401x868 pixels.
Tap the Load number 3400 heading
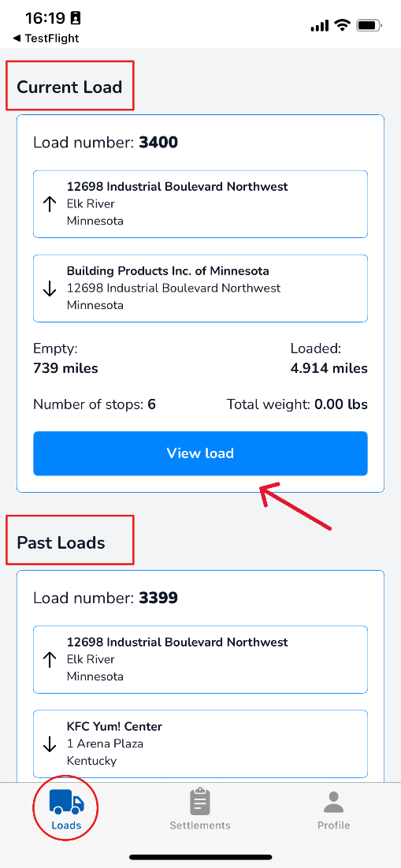(x=106, y=143)
